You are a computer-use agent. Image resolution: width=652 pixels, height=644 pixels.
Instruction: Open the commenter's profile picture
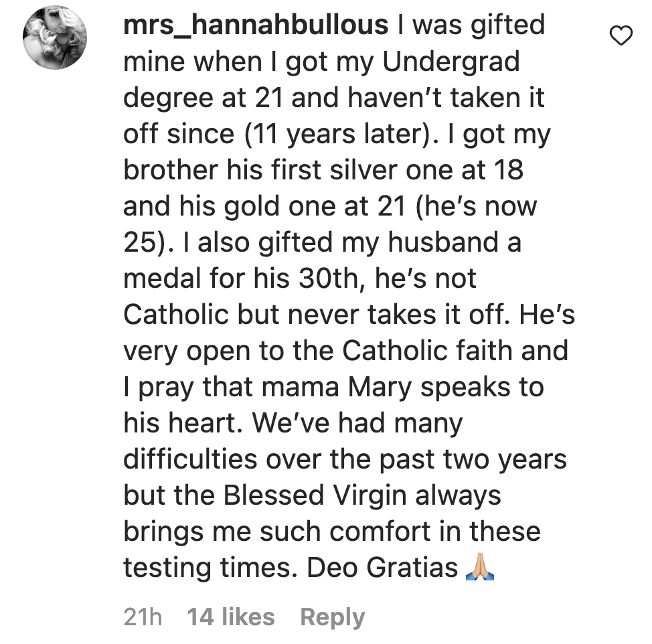[55, 37]
